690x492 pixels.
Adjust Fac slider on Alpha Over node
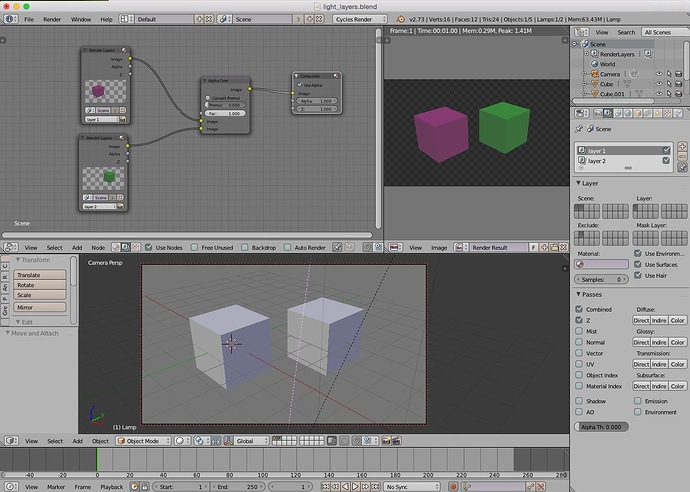click(x=225, y=113)
